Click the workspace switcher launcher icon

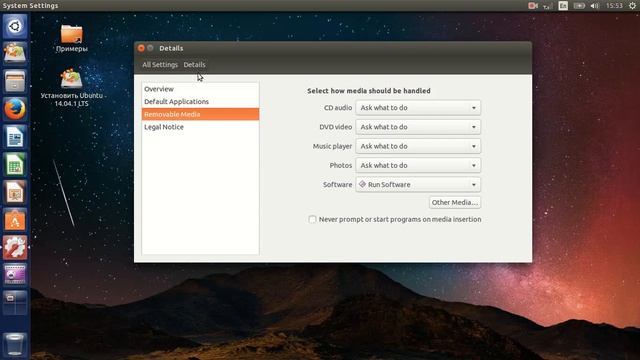point(15,302)
